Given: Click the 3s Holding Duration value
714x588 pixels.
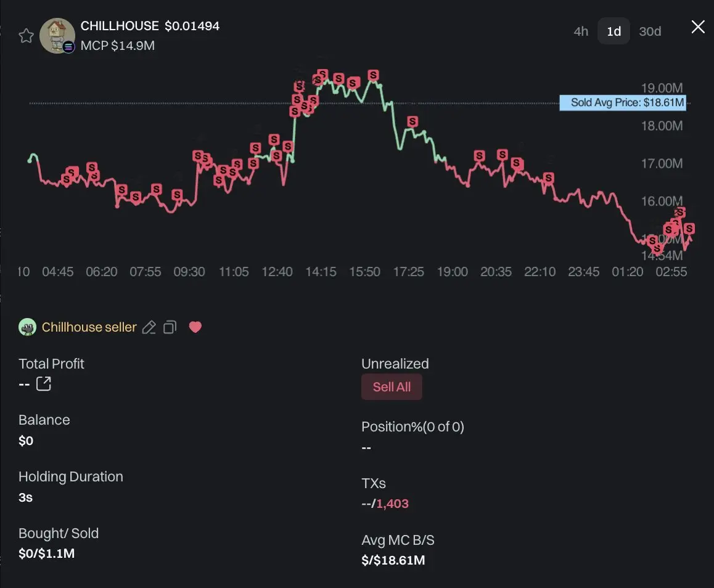Looking at the screenshot, I should tap(25, 497).
